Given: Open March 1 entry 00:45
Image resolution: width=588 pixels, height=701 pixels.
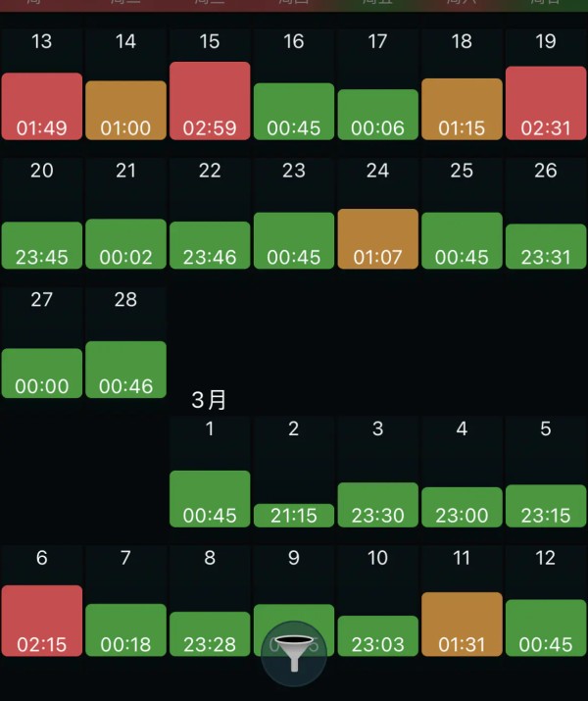Looking at the screenshot, I should click(x=210, y=499).
